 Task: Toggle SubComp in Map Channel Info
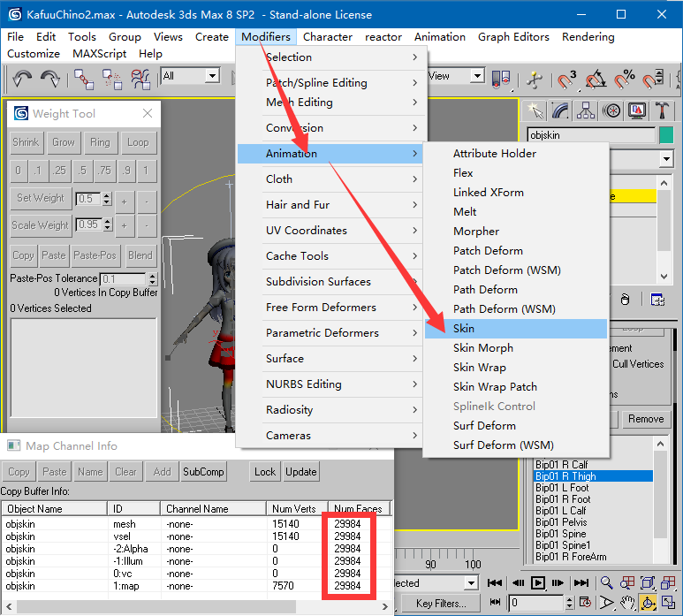[x=203, y=472]
